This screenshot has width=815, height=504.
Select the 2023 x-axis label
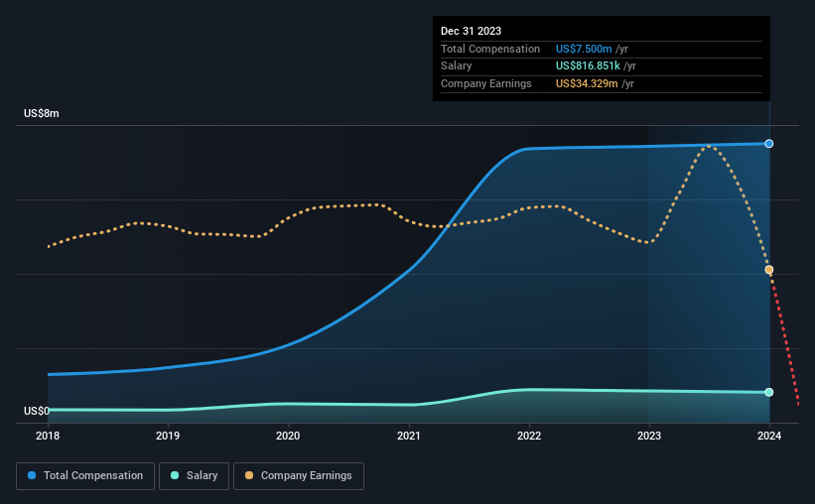649,436
